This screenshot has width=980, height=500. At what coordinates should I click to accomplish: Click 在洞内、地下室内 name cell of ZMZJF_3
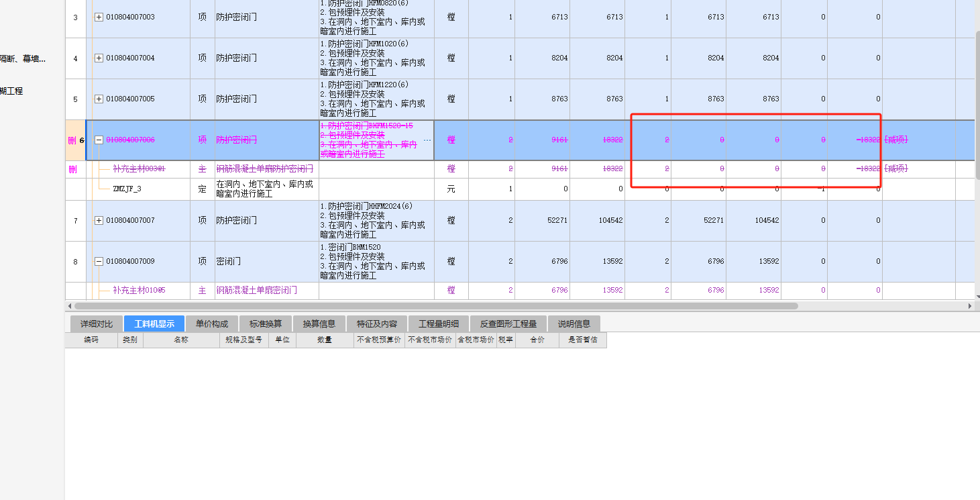point(267,189)
